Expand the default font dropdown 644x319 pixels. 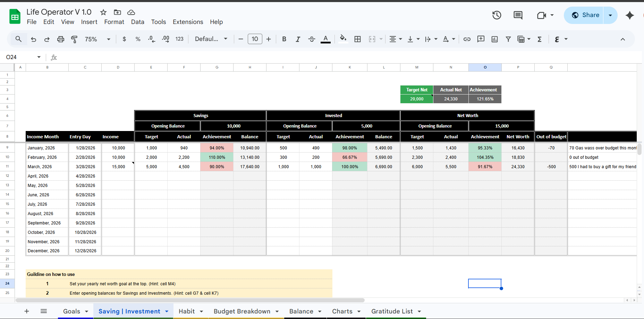[211, 39]
